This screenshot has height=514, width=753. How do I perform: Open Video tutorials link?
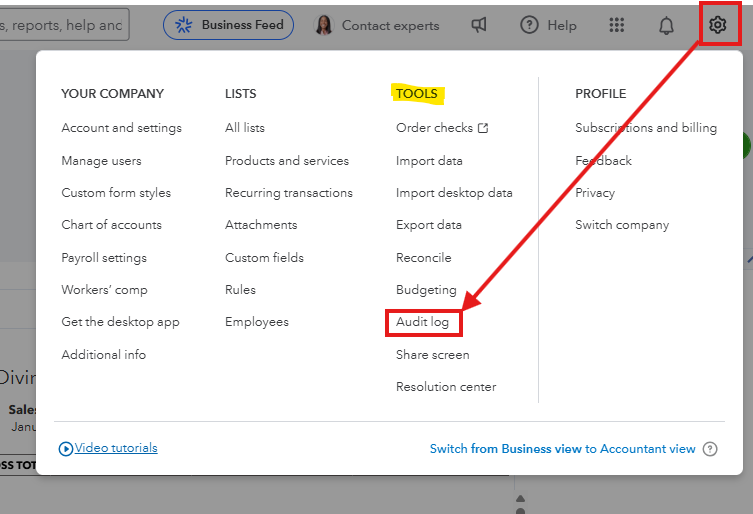pos(116,448)
